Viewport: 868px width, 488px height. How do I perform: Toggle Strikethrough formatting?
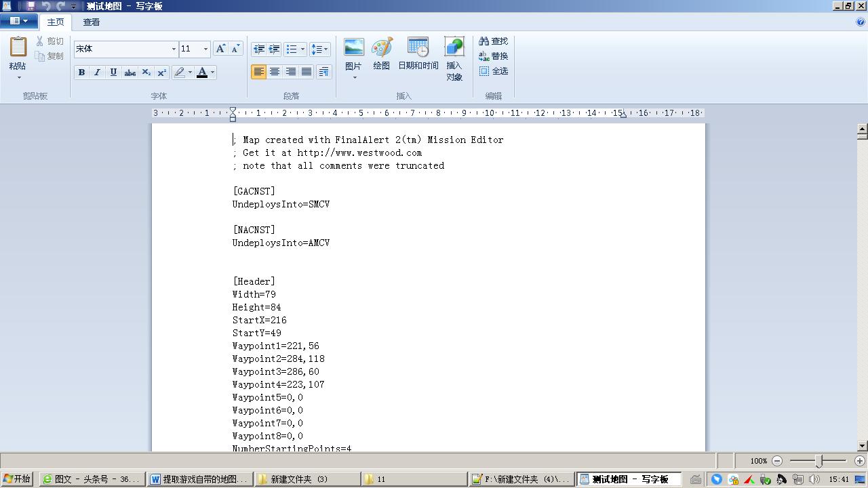[130, 73]
